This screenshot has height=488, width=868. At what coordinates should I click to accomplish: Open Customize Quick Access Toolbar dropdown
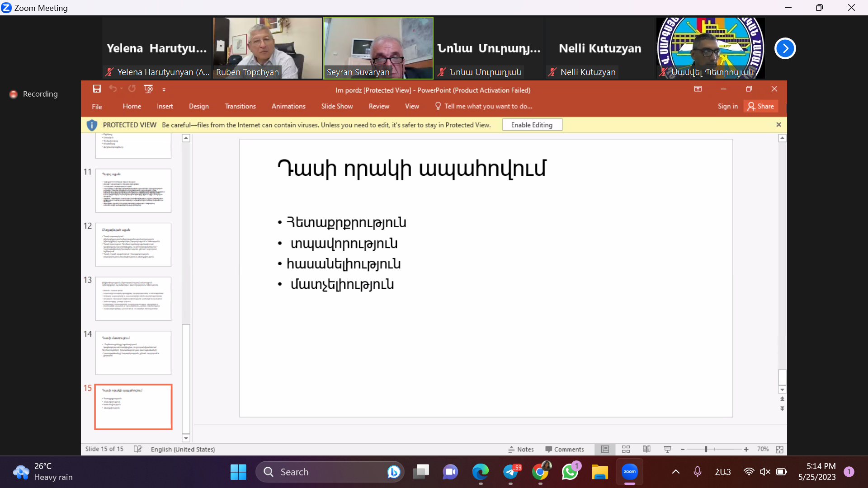coord(164,90)
